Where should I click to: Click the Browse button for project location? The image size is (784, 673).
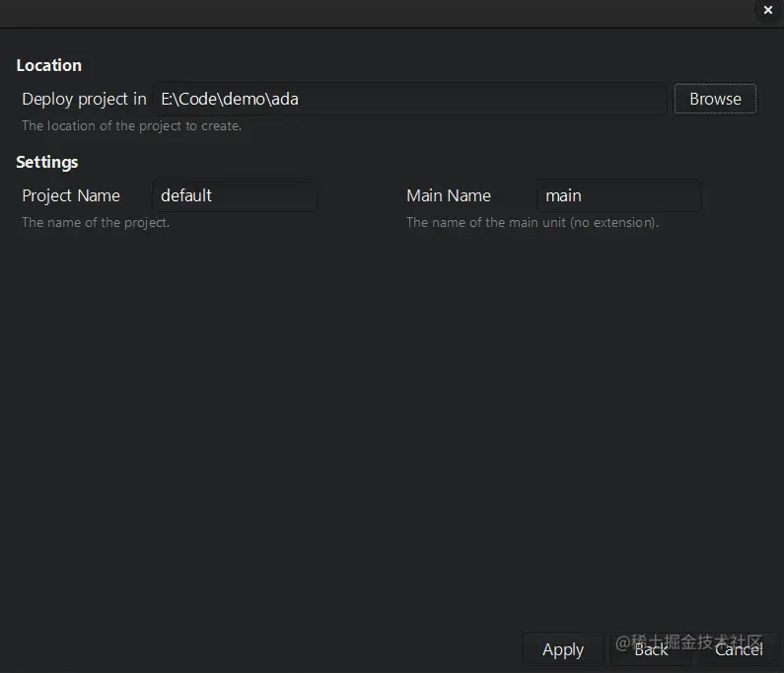coord(715,99)
